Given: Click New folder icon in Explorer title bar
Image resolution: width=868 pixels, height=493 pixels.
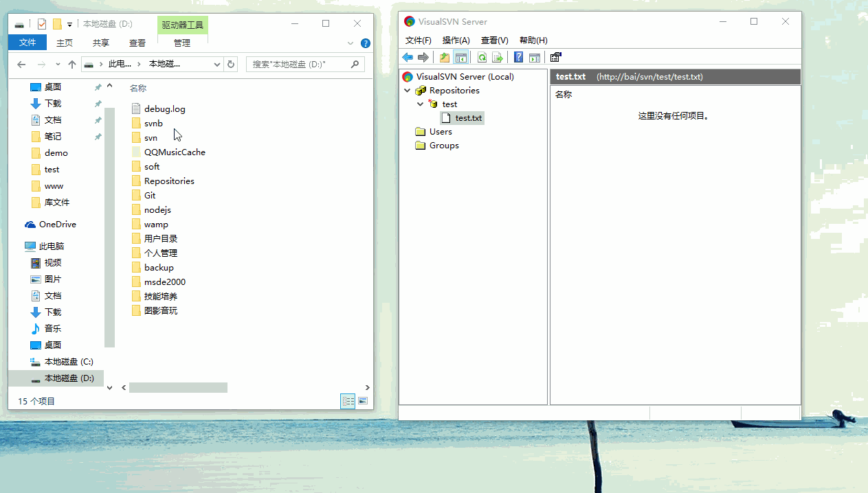Looking at the screenshot, I should [57, 24].
